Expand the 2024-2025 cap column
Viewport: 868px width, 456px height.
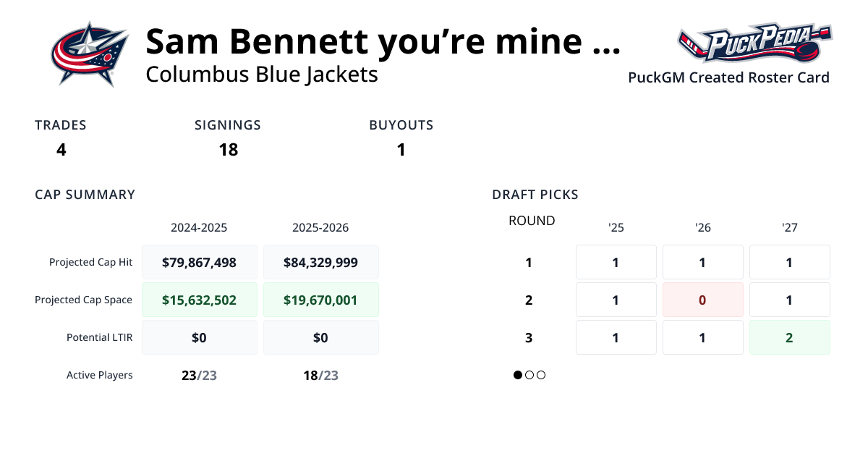tap(200, 227)
